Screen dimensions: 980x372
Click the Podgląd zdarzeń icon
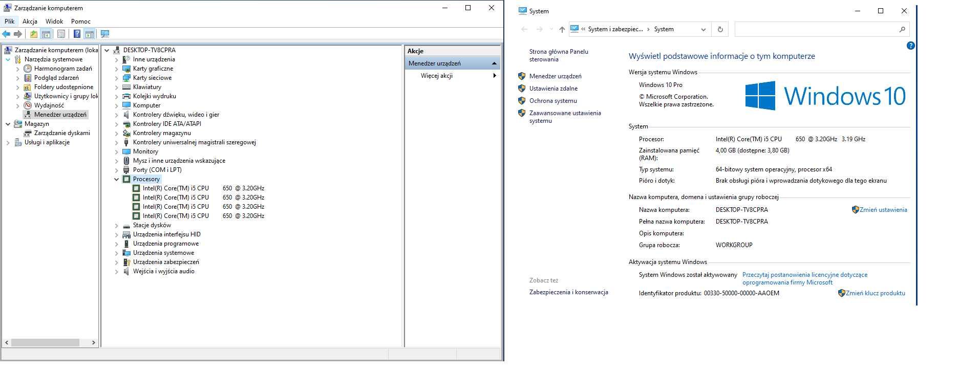coord(28,78)
